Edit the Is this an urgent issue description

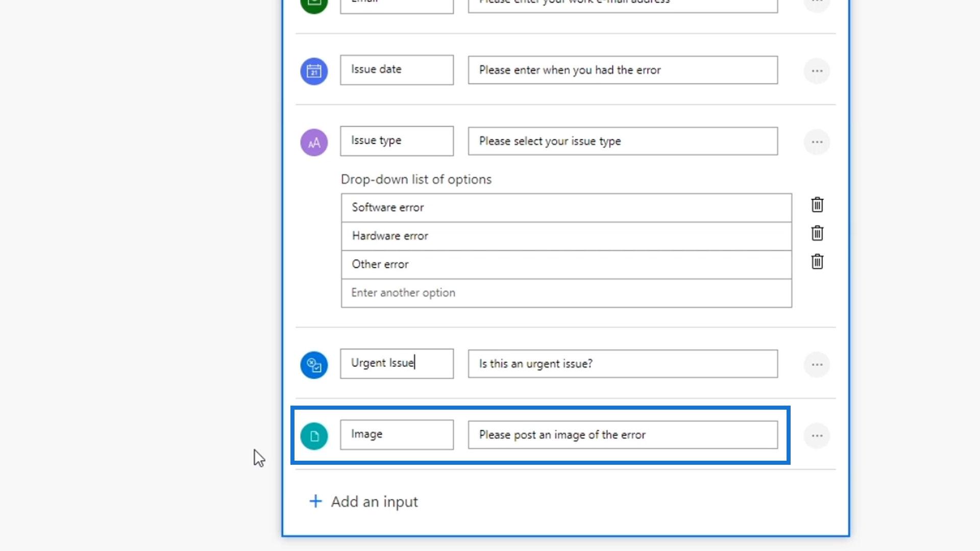(622, 364)
